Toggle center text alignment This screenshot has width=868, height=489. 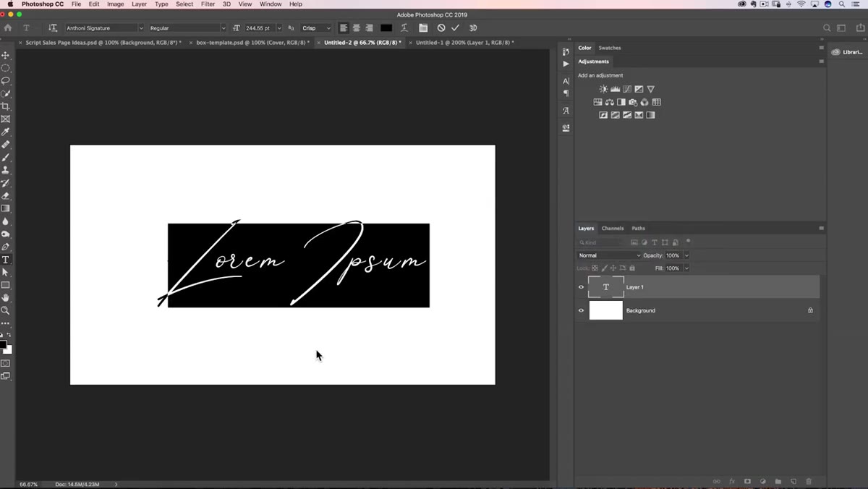tap(357, 28)
